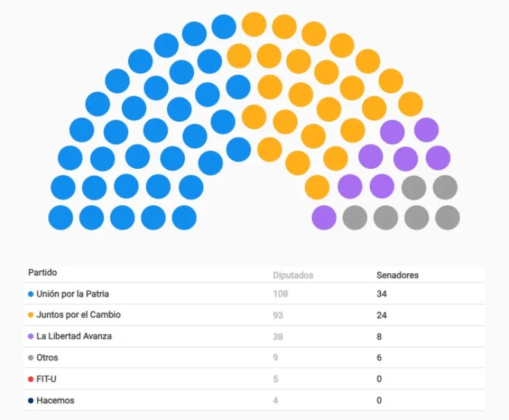Viewport: 509px width, 420px height.
Task: Click the Partido column header
Action: 43,273
